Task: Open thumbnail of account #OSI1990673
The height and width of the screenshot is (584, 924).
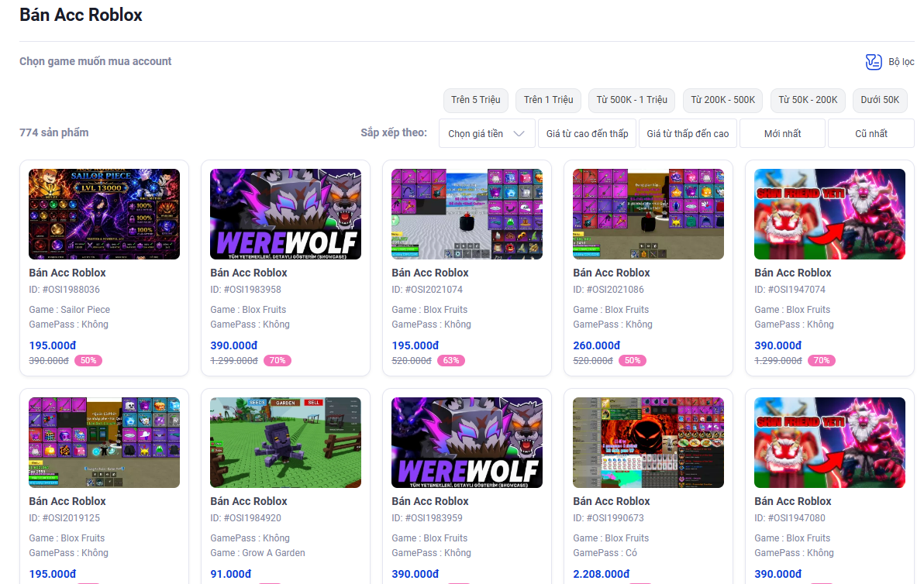Action: click(x=648, y=443)
